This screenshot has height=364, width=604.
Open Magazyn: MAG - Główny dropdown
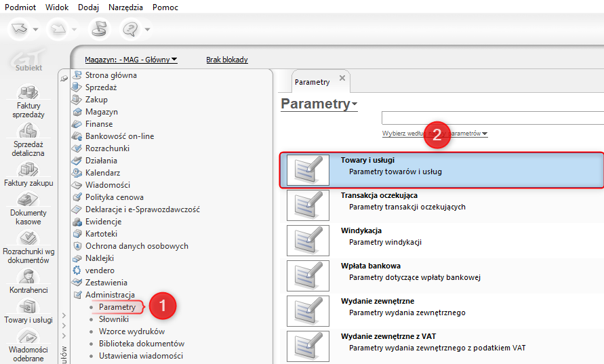[x=131, y=60]
